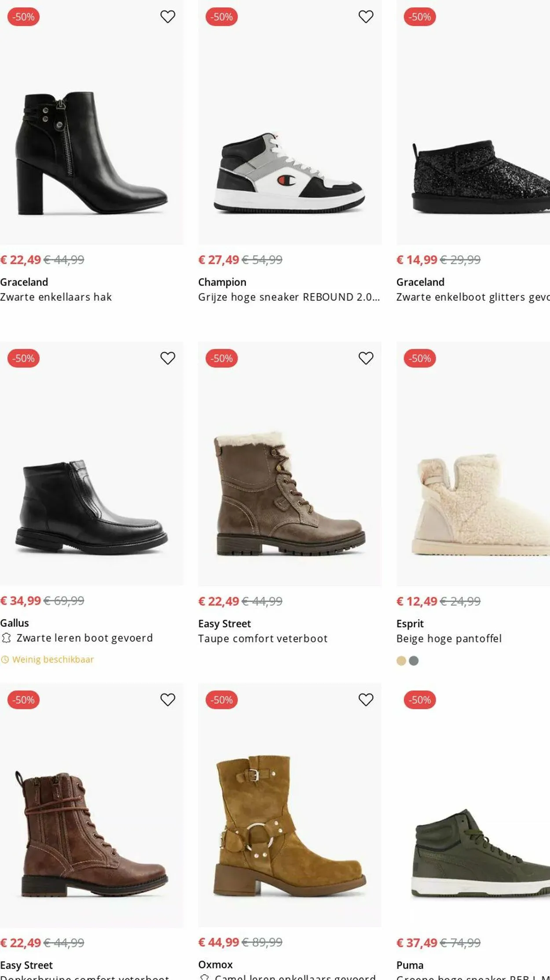View Champion grey high sneaker photo
The width and height of the screenshot is (550, 980).
(290, 172)
